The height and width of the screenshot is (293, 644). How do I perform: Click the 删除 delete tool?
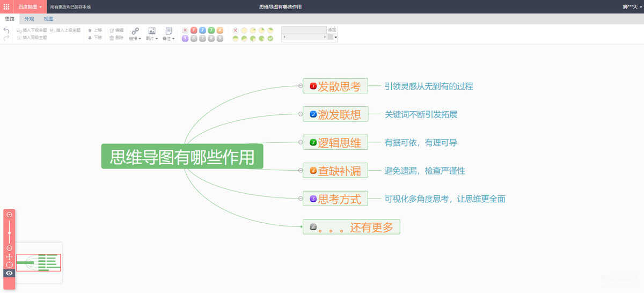116,38
